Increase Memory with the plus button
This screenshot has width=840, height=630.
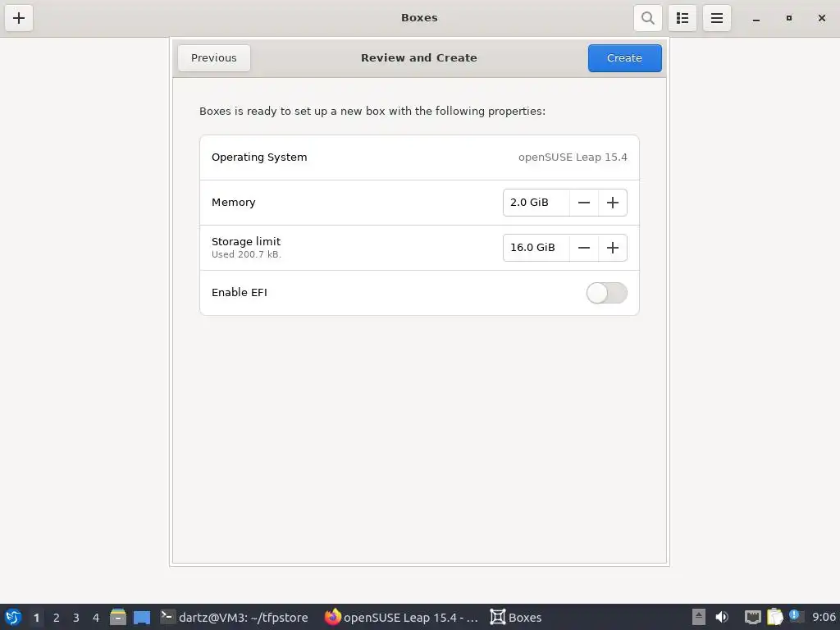(x=612, y=203)
